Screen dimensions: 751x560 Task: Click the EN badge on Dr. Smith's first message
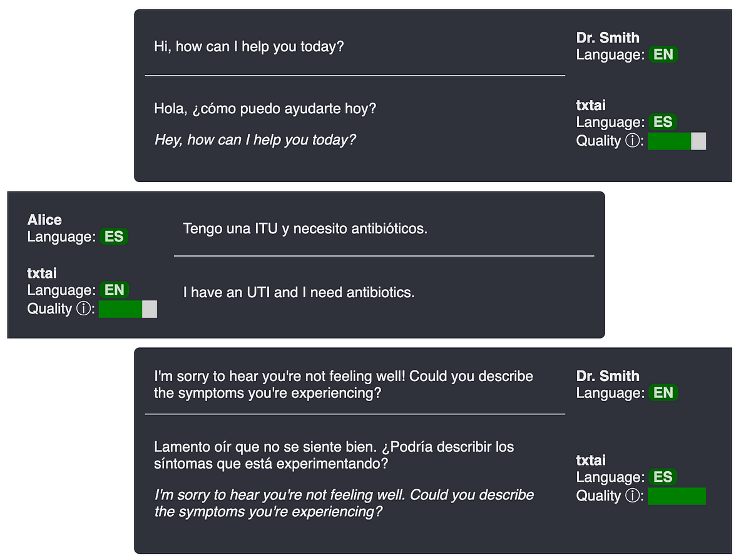tap(663, 54)
